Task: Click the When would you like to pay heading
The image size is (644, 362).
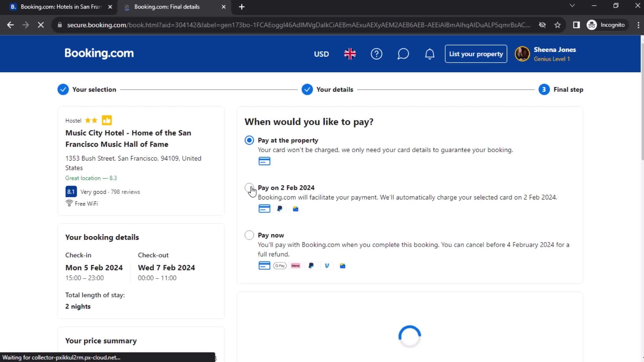Action: (309, 122)
